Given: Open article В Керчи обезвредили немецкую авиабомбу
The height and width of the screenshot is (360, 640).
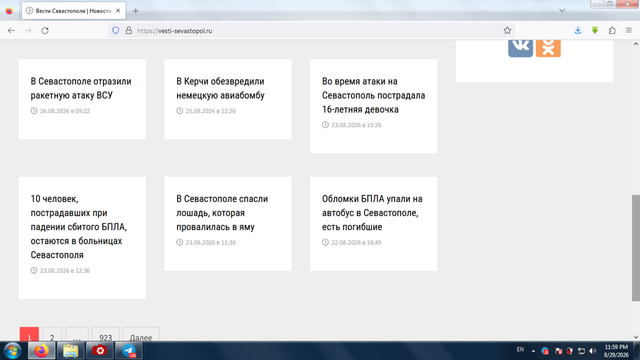Looking at the screenshot, I should click(x=220, y=88).
